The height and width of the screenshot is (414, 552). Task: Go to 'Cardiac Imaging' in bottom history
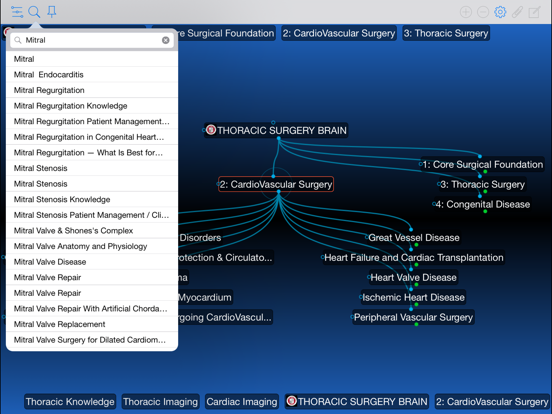(x=242, y=402)
